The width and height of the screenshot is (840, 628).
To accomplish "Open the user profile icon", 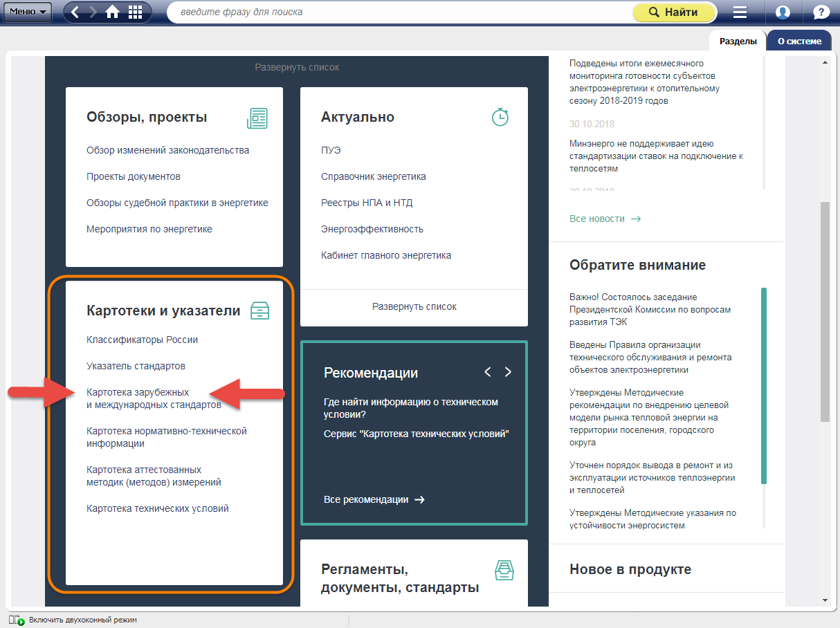I will (x=783, y=12).
